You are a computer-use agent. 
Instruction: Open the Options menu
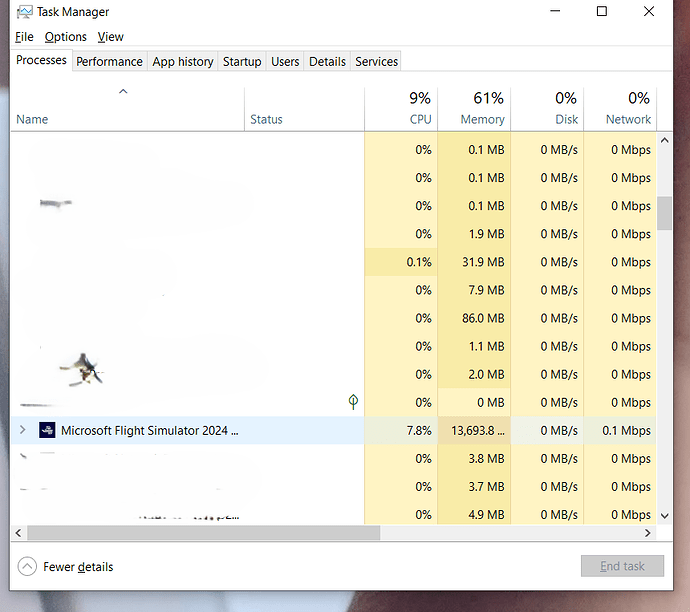[x=66, y=37]
